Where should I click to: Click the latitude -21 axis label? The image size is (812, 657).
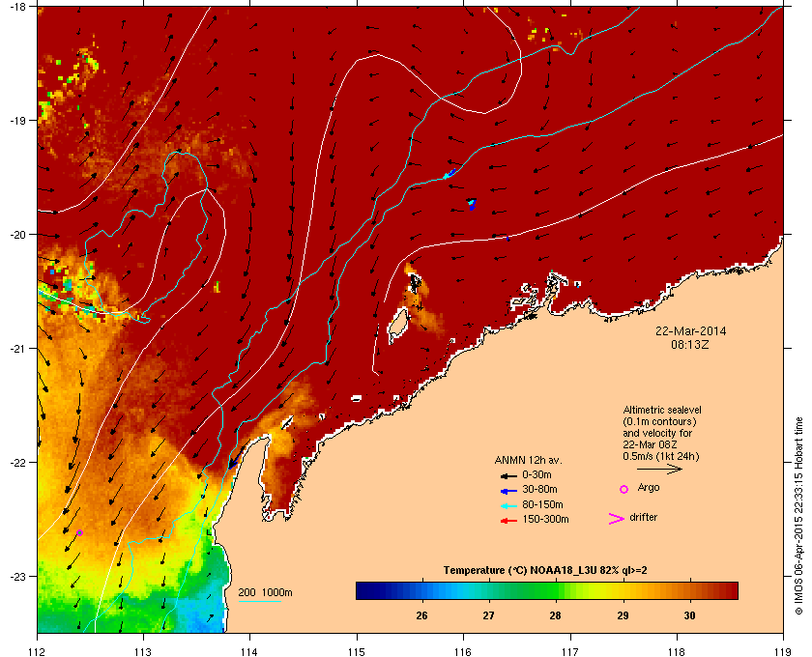[17, 349]
